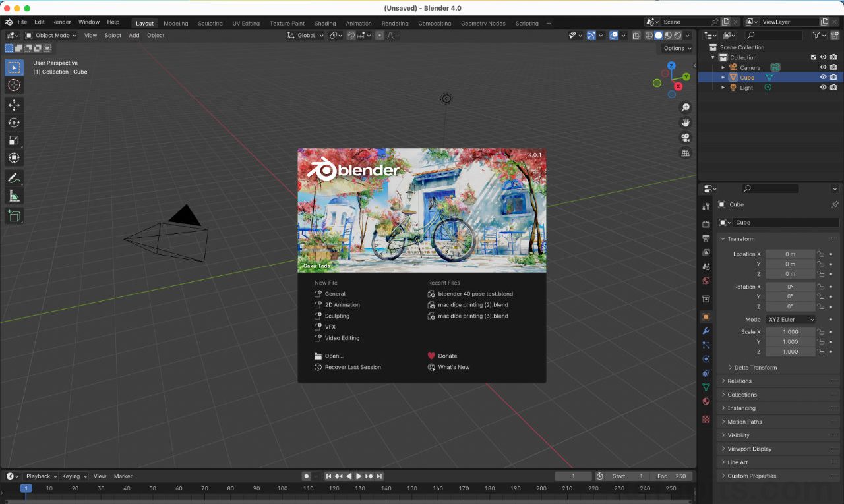
Task: Select the Add Cube tool
Action: 14,215
